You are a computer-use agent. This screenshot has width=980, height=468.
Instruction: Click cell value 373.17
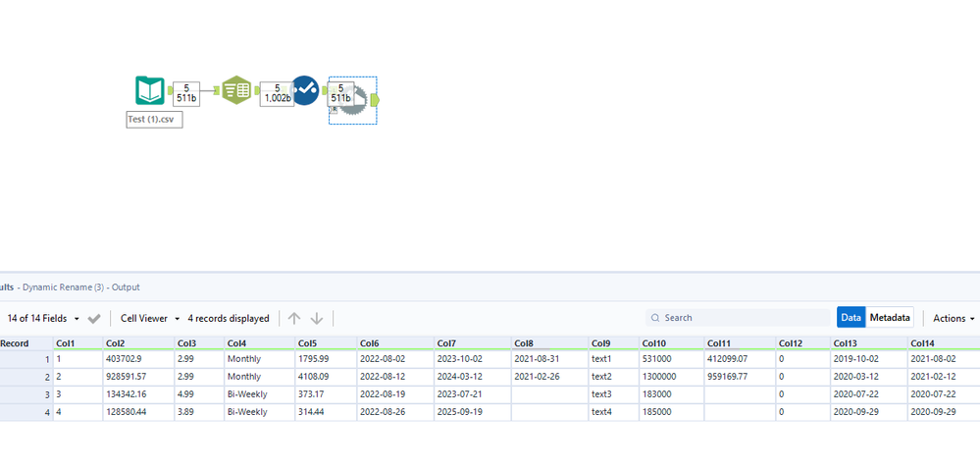coord(327,394)
